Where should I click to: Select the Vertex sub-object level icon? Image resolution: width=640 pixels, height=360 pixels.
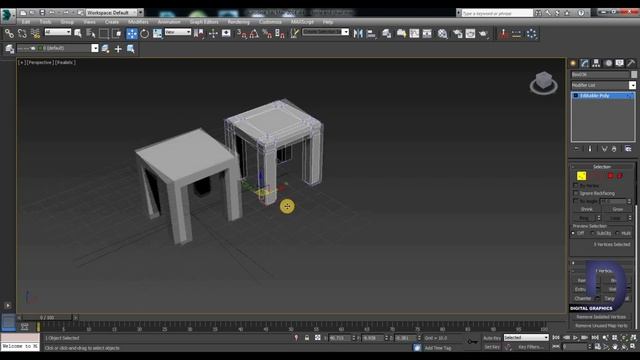pos(581,176)
